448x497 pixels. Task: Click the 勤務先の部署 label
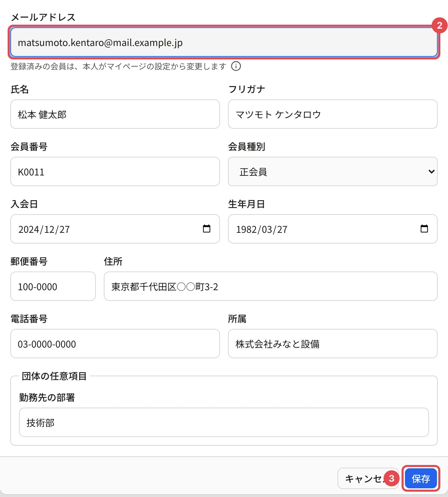point(47,398)
